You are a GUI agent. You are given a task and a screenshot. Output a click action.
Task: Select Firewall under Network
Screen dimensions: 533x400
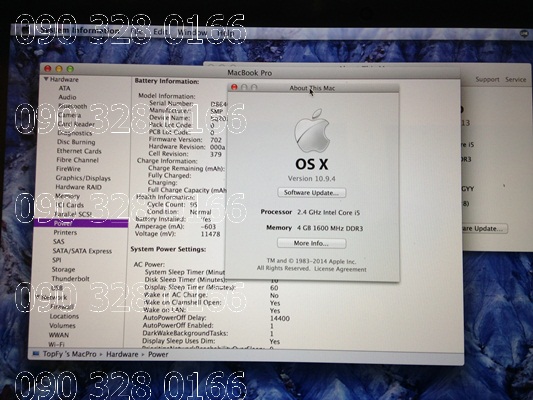tap(62, 307)
